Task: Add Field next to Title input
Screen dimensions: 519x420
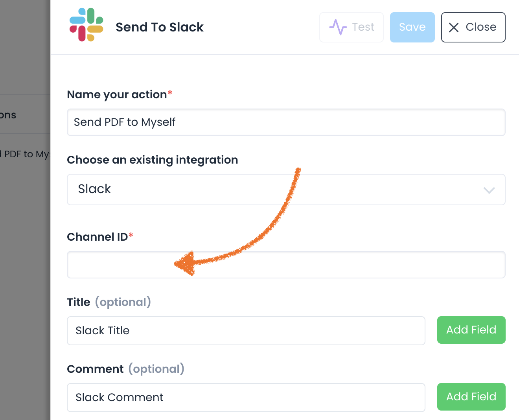Action: (x=471, y=330)
